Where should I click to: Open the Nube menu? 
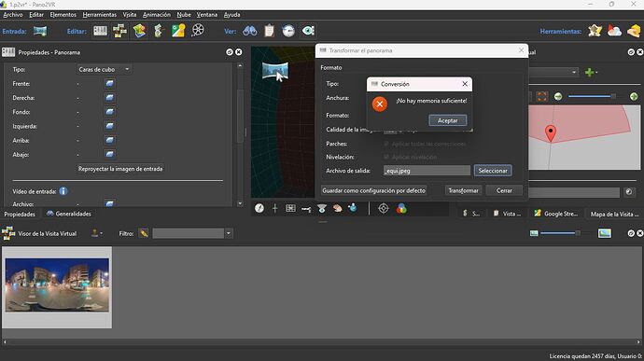click(x=184, y=14)
